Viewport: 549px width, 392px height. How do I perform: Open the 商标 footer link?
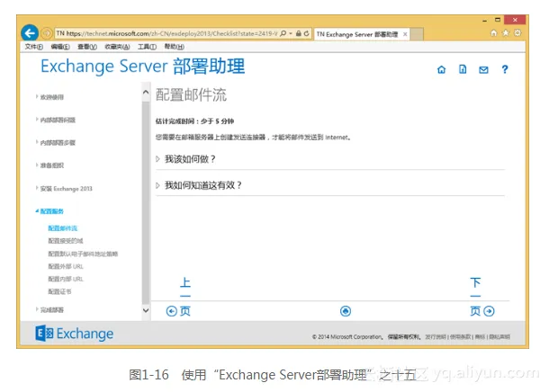[x=480, y=337]
